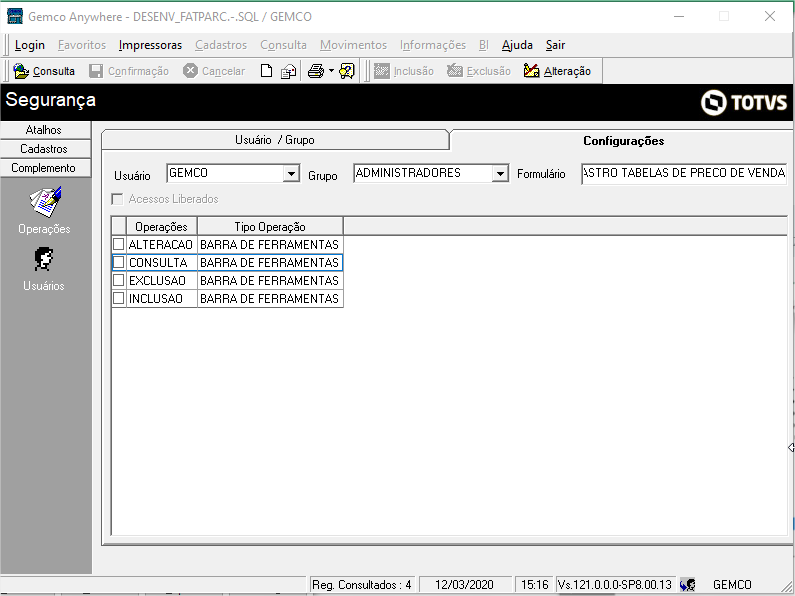This screenshot has width=795, height=596.
Task: Check the ALTERACAO operation checkbox
Action: point(119,244)
